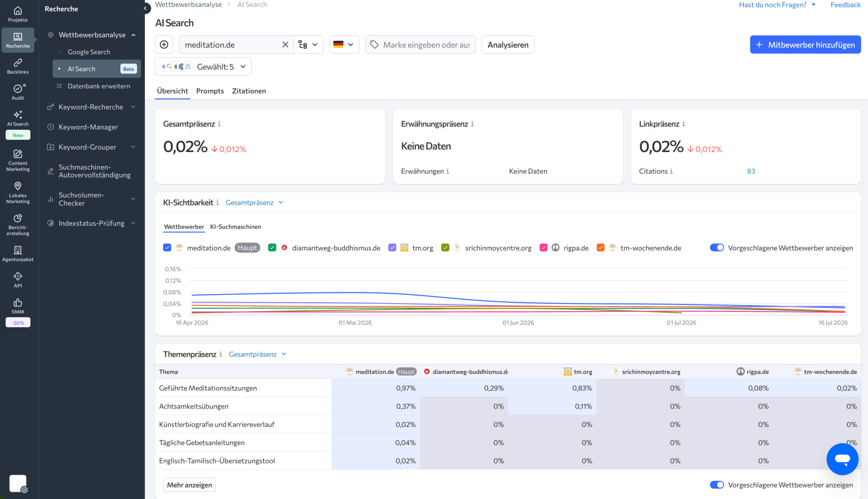Click the Linkpräsenz info icon

click(683, 124)
